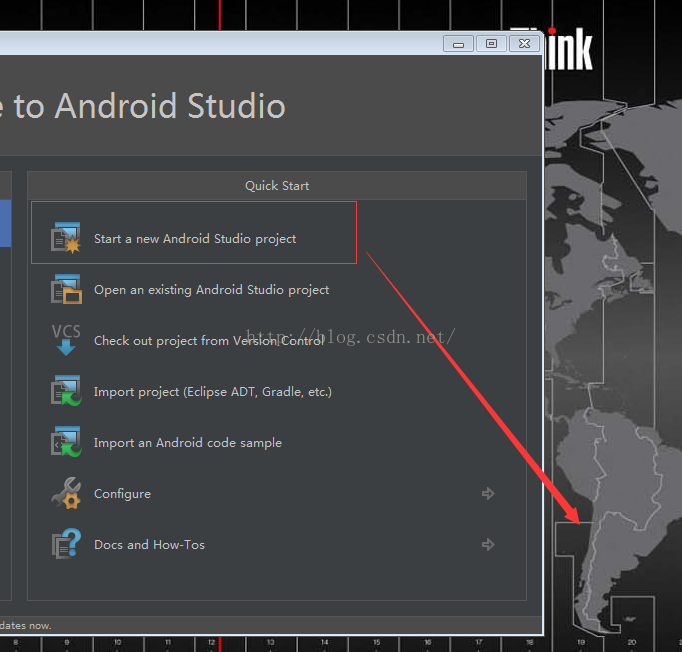Expand the arrow beside Configure

pos(488,493)
